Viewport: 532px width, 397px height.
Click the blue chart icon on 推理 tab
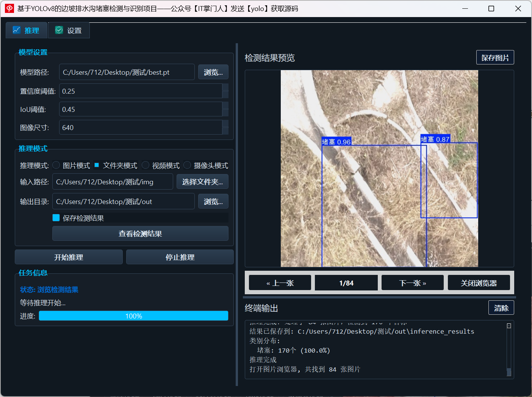click(16, 30)
